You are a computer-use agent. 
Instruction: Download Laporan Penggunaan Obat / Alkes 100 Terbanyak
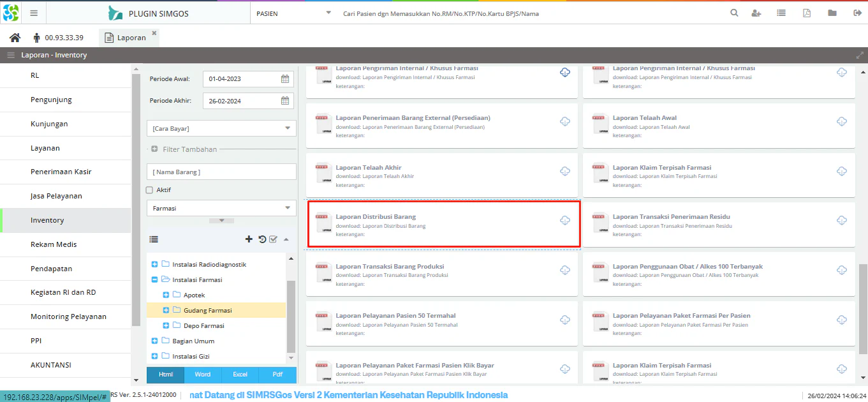[842, 270]
